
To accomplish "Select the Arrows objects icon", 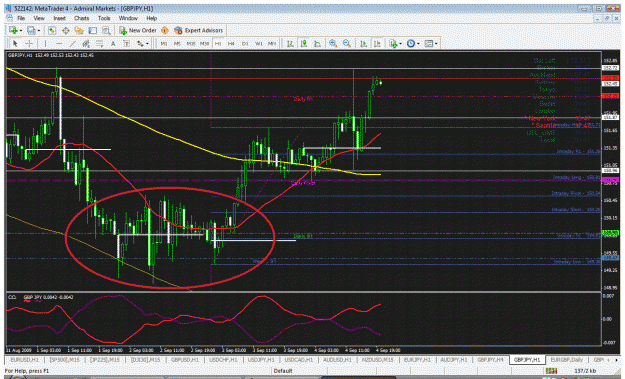I will pyautogui.click(x=140, y=43).
